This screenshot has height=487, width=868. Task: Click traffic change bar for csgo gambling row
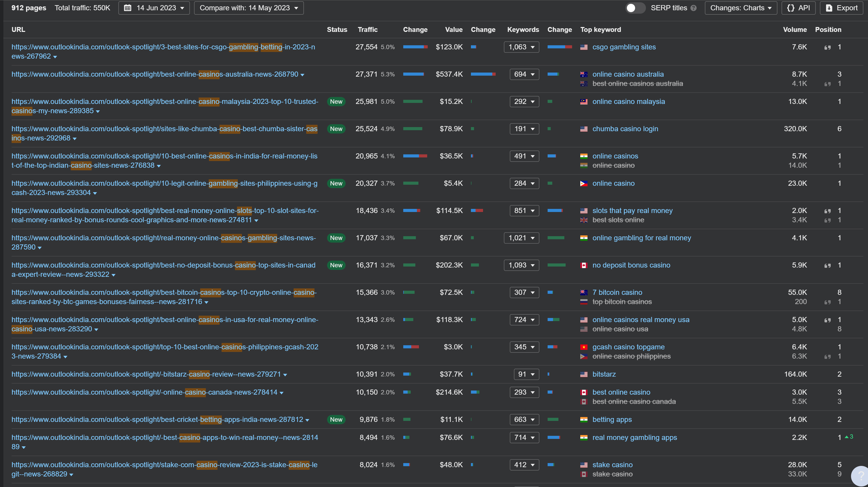pyautogui.click(x=415, y=47)
